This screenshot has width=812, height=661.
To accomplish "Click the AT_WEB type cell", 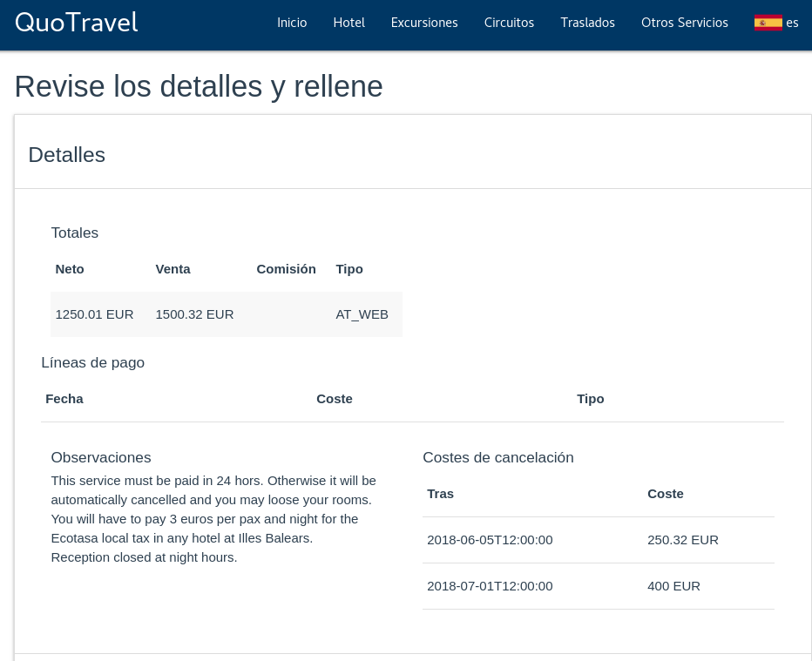I will [x=362, y=314].
